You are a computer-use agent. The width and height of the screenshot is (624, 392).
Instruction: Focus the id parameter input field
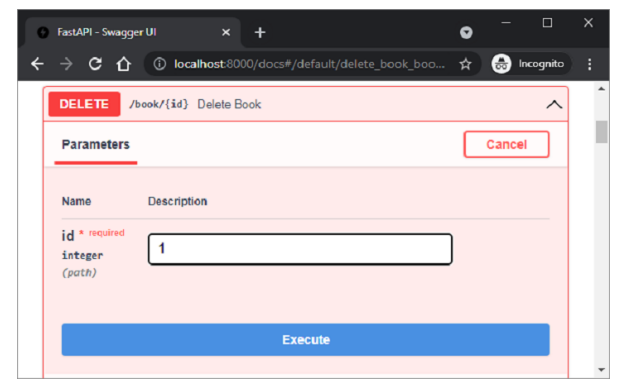pyautogui.click(x=300, y=249)
